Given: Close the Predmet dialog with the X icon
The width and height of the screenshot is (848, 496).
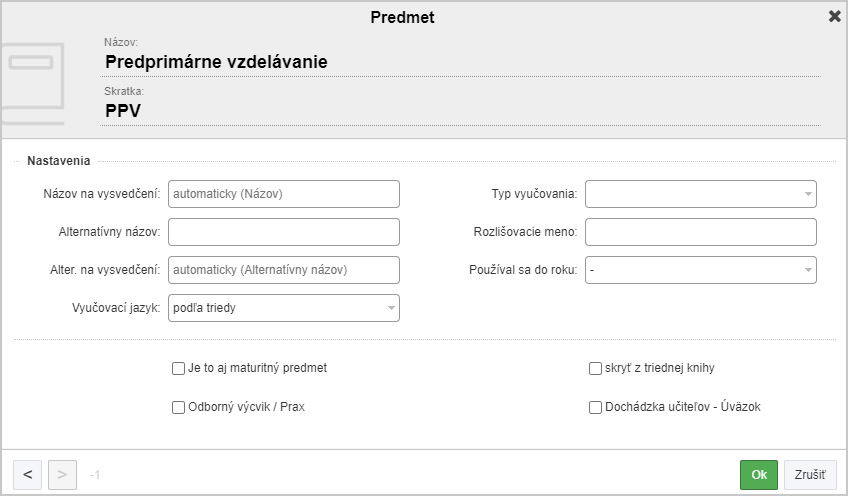Looking at the screenshot, I should point(834,17).
